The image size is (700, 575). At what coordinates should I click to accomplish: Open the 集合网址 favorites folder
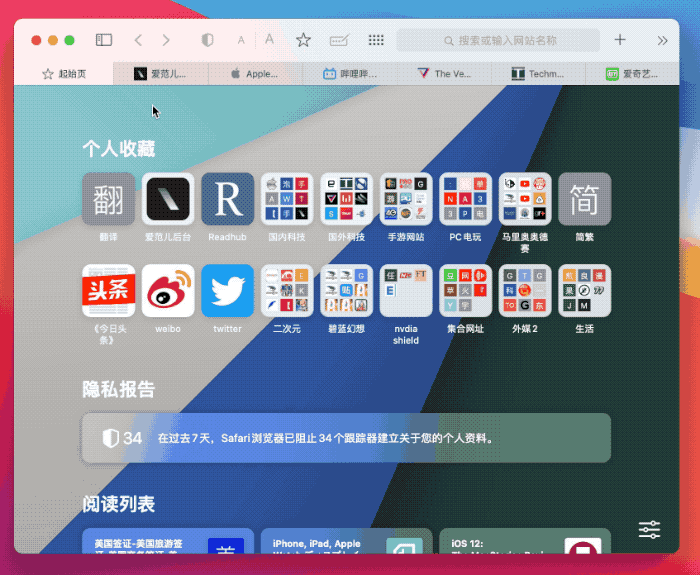tap(465, 291)
